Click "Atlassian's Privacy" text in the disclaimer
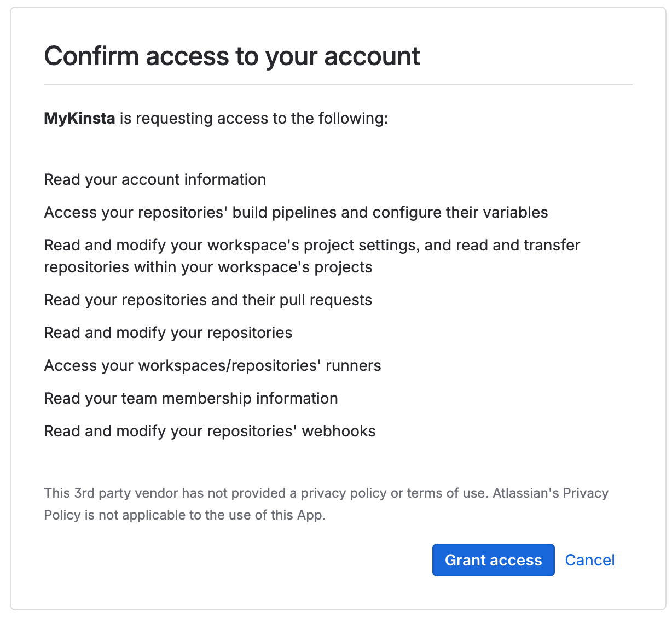This screenshot has height=618, width=672. point(551,493)
